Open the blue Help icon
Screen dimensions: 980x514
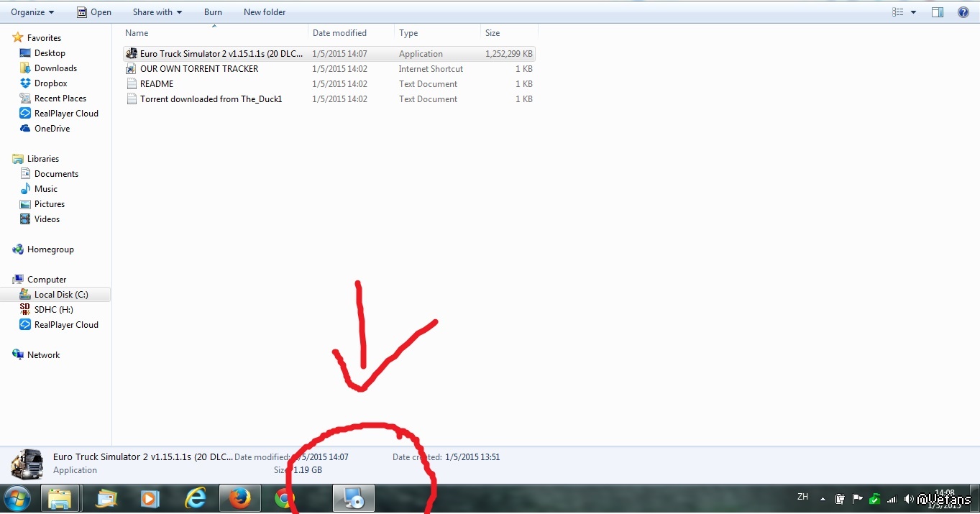click(963, 12)
